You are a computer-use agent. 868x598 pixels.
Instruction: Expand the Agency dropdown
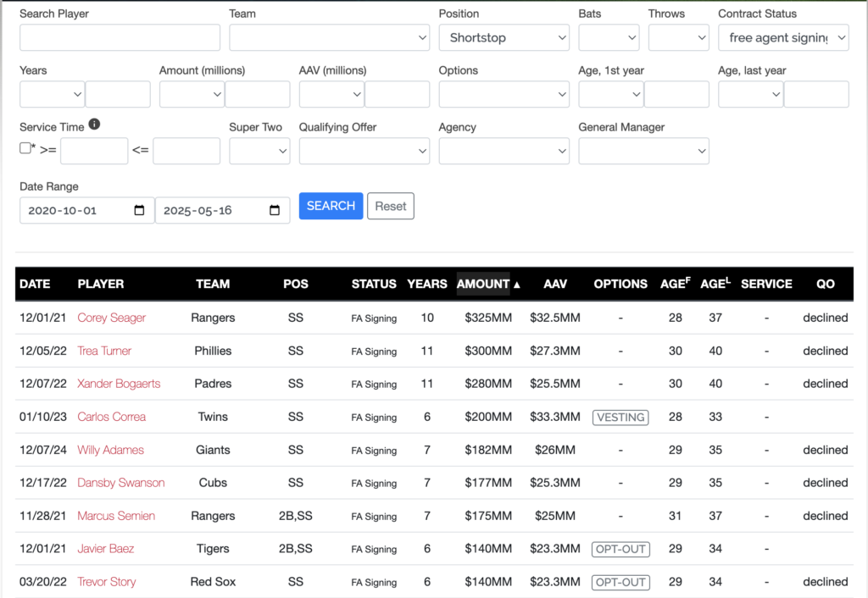[x=504, y=151]
